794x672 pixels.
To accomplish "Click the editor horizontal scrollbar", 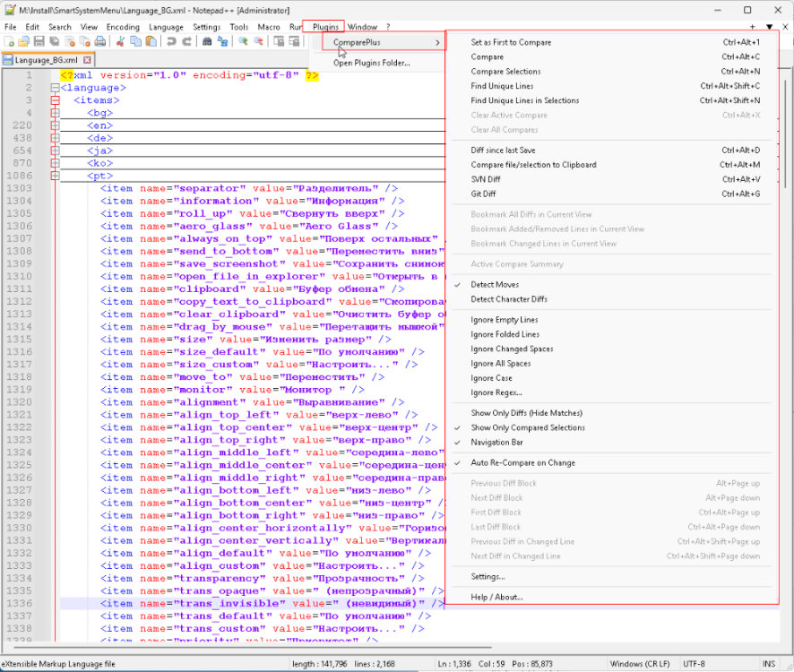I will click(x=252, y=647).
